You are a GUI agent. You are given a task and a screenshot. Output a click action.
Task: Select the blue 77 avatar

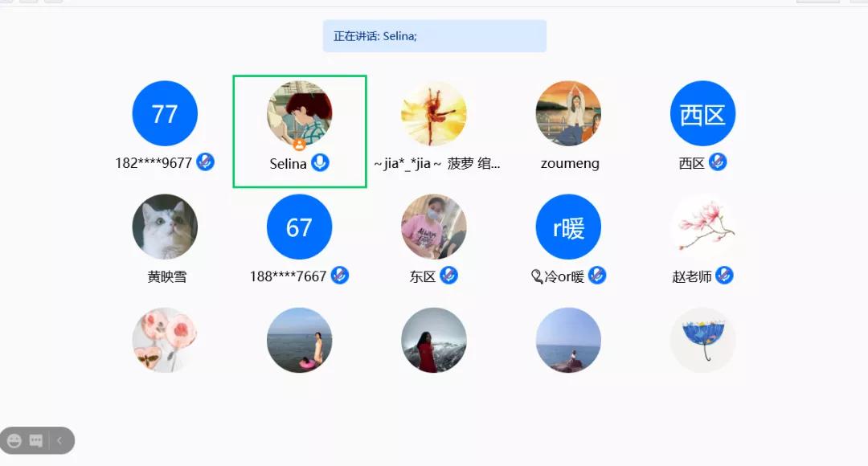(165, 113)
